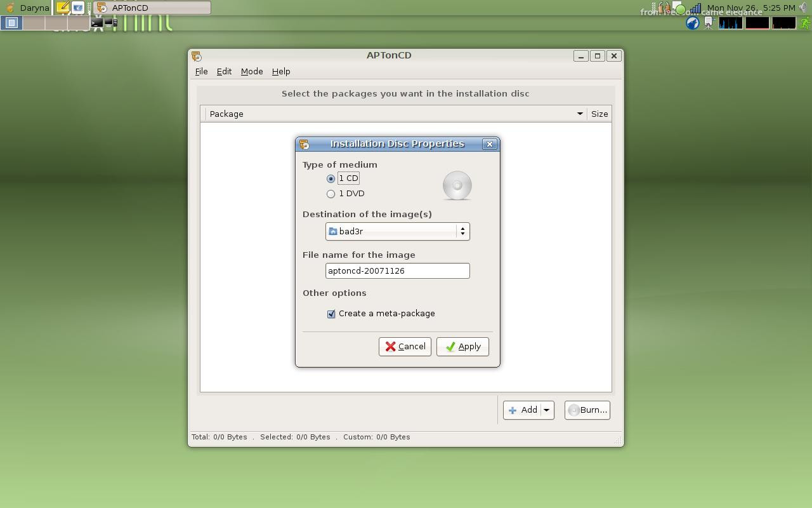Click the Add button in APTonCD
The image size is (812, 508).
point(522,410)
